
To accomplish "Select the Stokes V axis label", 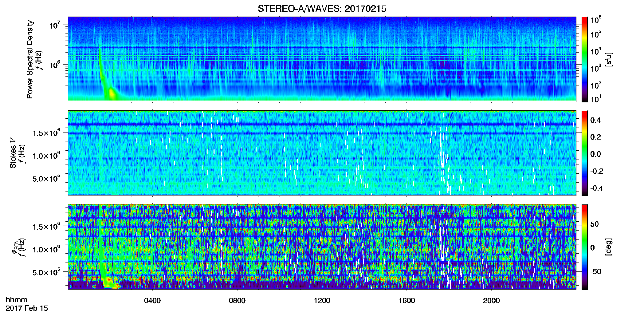I will pyautogui.click(x=13, y=153).
